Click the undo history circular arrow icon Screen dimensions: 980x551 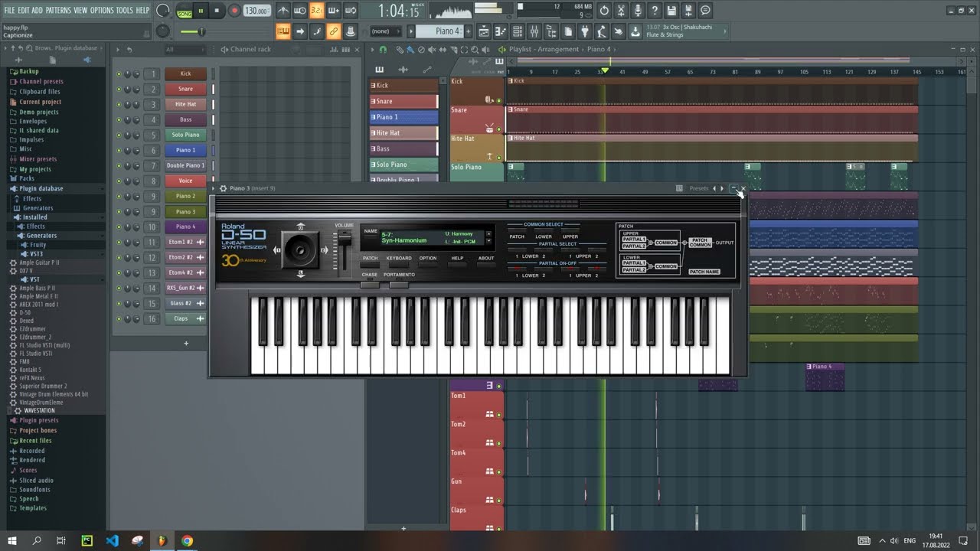604,11
